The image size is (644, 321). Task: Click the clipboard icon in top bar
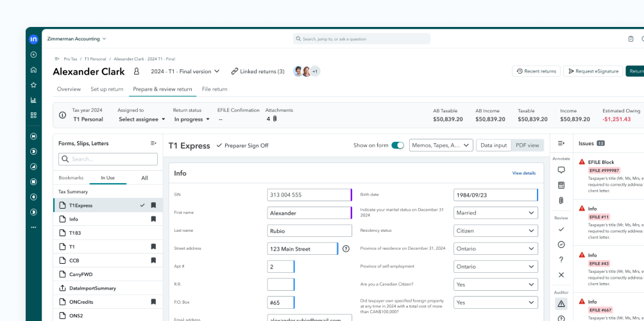point(631,39)
